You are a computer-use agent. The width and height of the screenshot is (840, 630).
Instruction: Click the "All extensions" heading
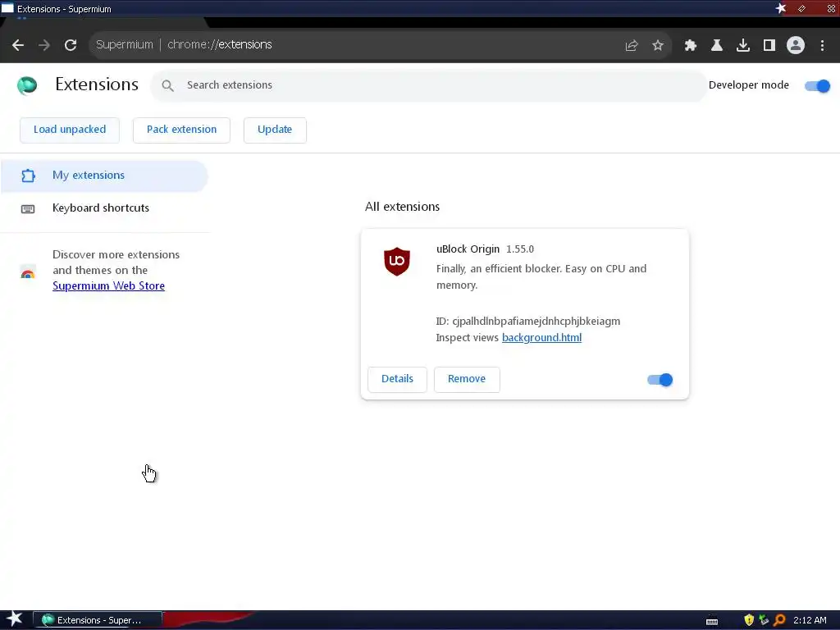pyautogui.click(x=402, y=207)
